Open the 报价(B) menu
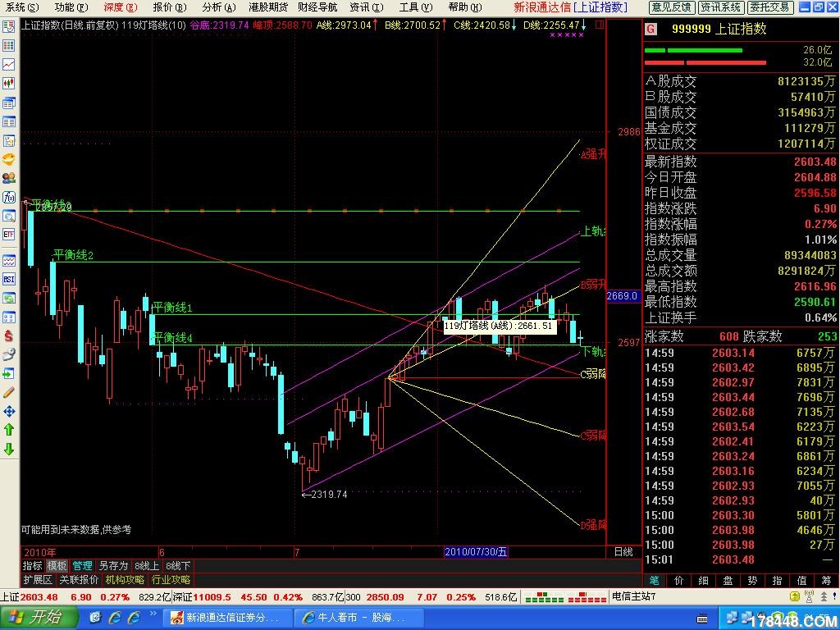This screenshot has width=840, height=630. 169,7
